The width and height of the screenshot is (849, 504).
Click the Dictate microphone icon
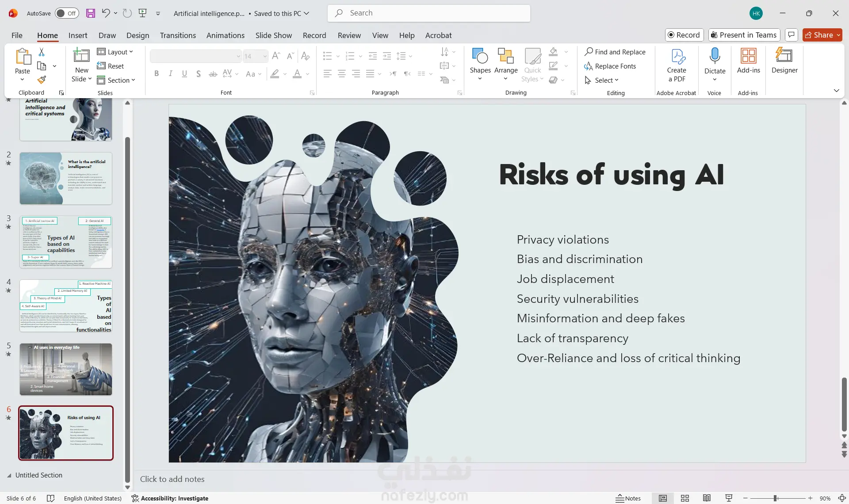715,57
